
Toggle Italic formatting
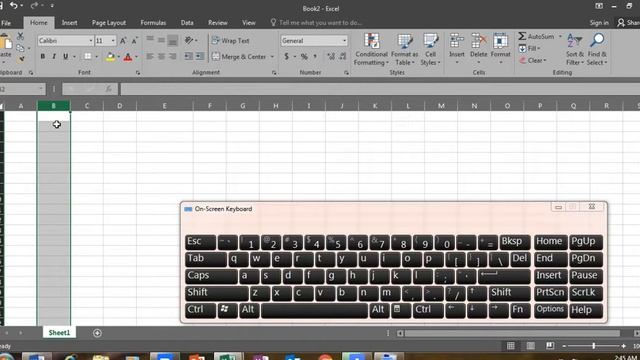click(54, 56)
